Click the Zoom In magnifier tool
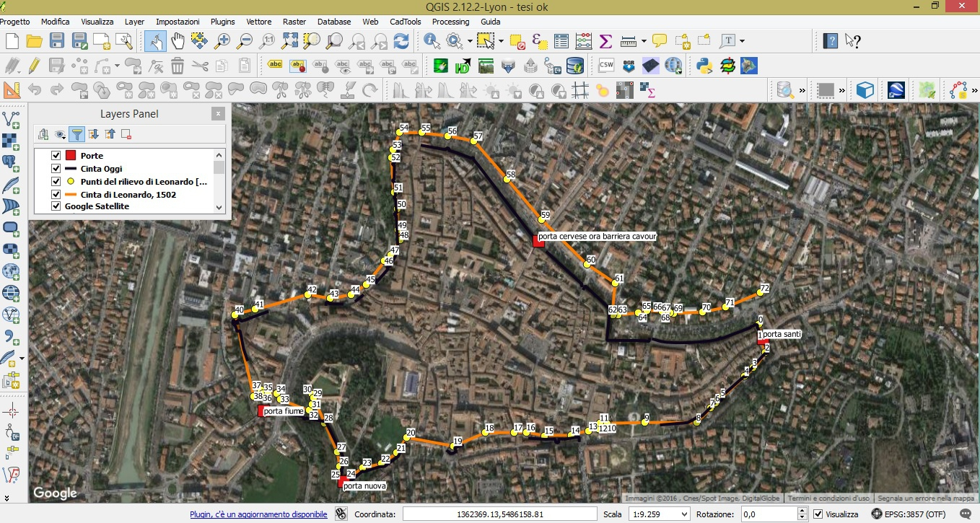The height and width of the screenshot is (523, 980). [x=222, y=41]
